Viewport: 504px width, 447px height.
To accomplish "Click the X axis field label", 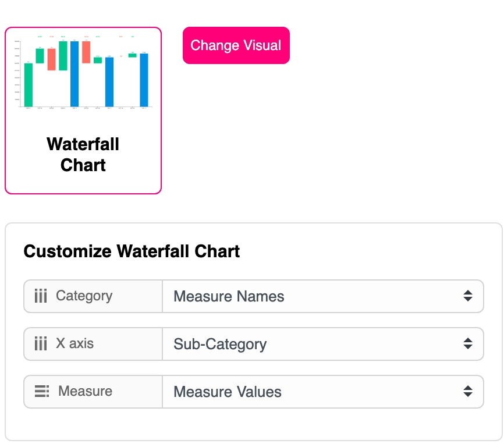I will (x=74, y=344).
